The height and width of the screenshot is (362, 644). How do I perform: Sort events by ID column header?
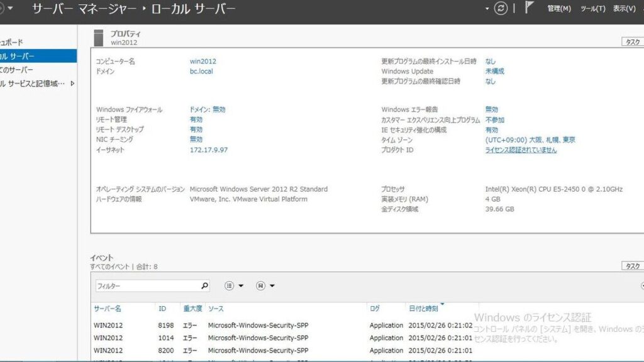(162, 309)
